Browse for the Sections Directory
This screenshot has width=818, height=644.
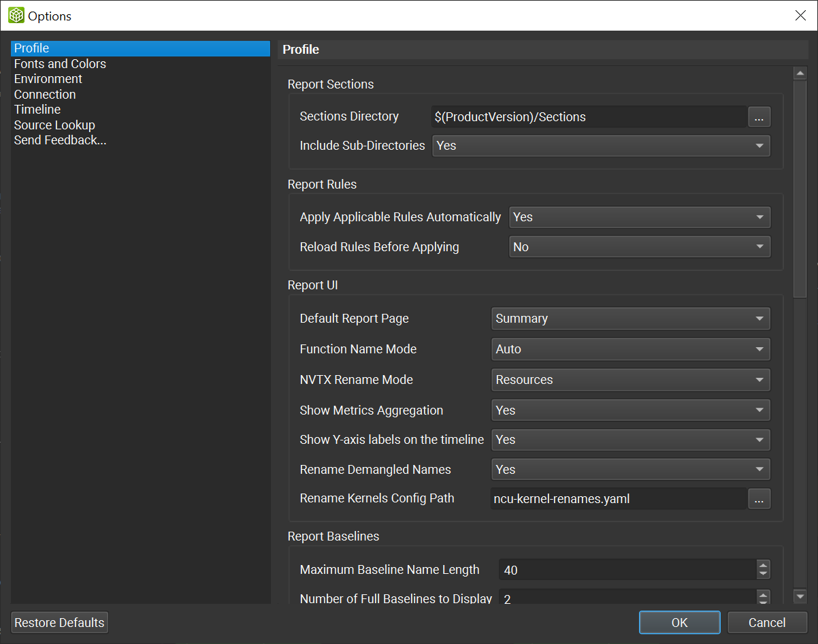coord(759,116)
